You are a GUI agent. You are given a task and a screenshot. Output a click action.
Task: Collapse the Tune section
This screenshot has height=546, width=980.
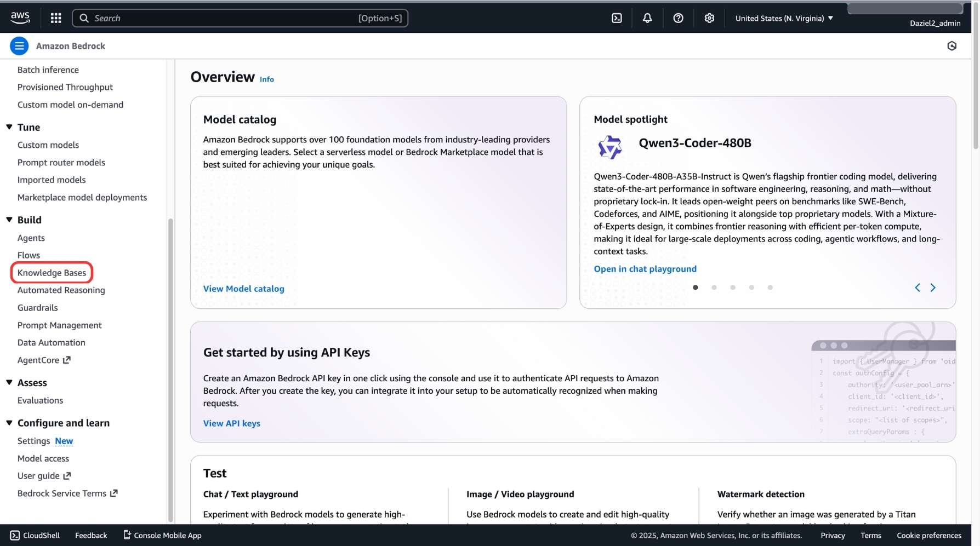(x=8, y=127)
